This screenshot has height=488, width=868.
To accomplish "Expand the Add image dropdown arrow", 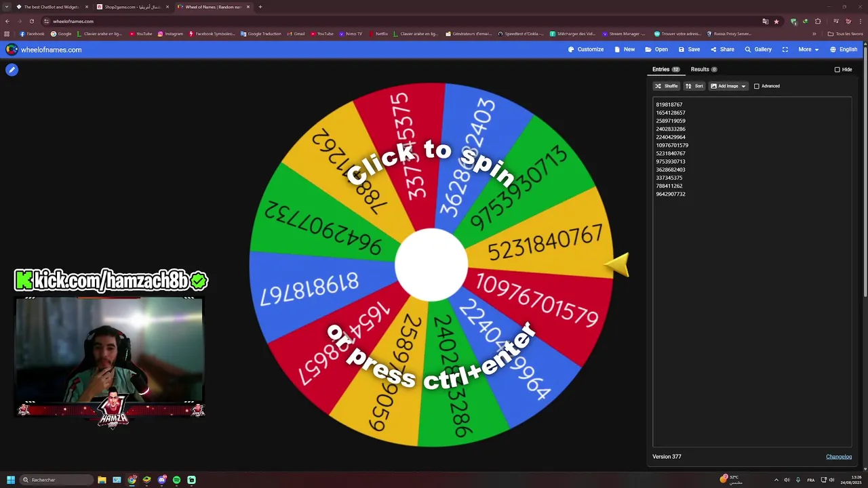I will 743,86.
